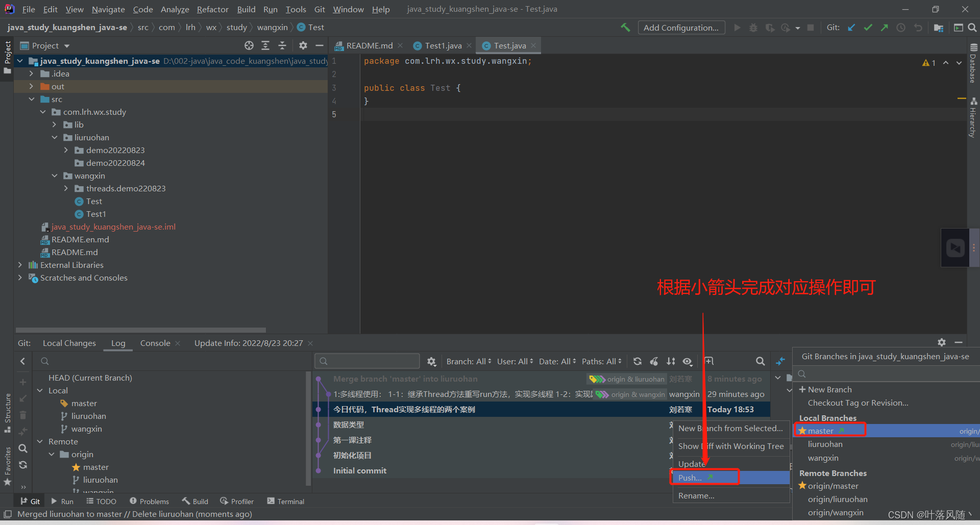Open the Branch: All filter dropdown
This screenshot has width=980, height=525.
469,361
